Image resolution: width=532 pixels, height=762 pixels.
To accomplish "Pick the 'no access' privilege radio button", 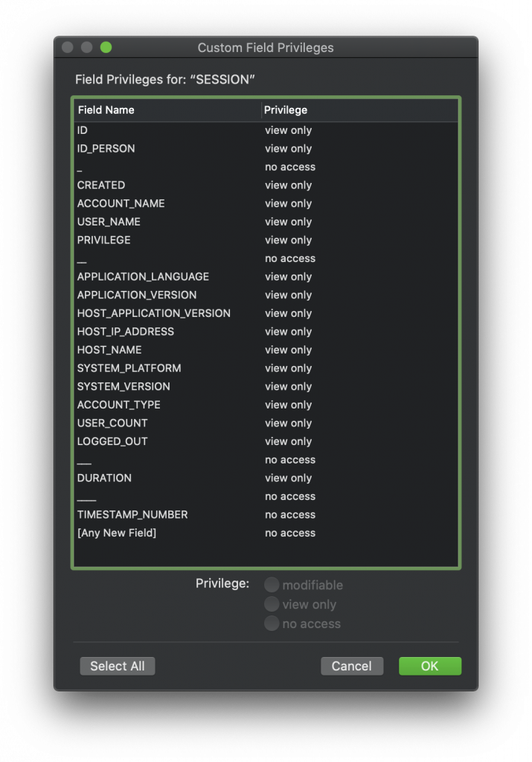I will pos(272,624).
